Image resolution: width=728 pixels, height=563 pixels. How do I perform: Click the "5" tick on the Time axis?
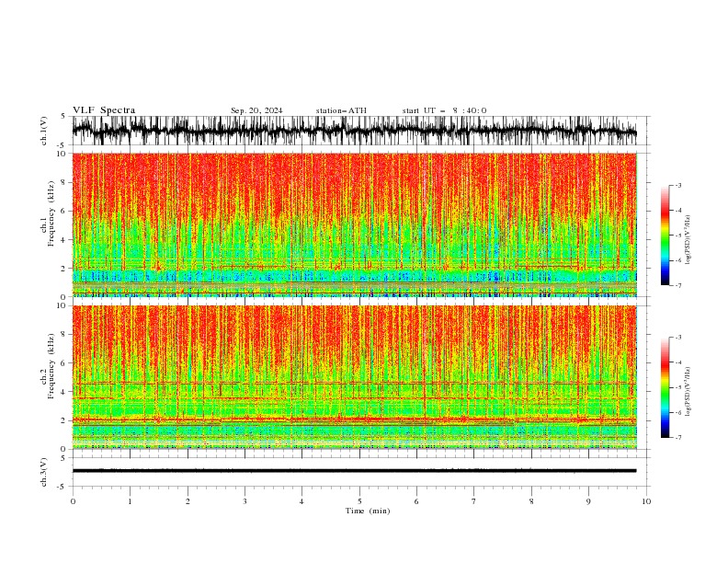[x=359, y=501]
